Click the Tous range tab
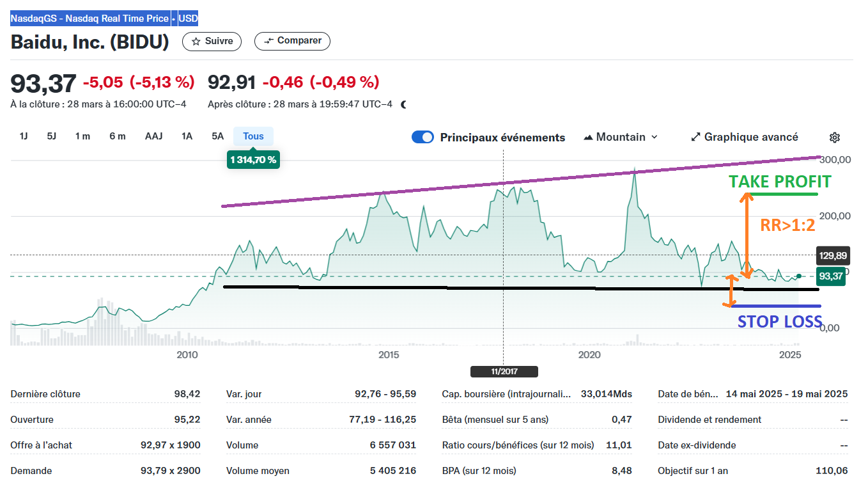Viewport: 868px width, 483px height. tap(253, 136)
